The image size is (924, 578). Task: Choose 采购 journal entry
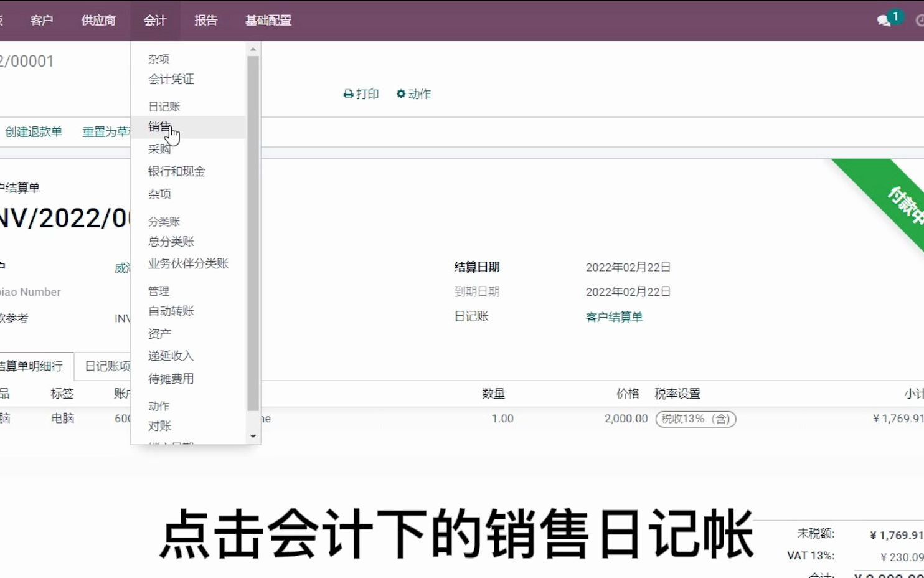[x=159, y=149]
